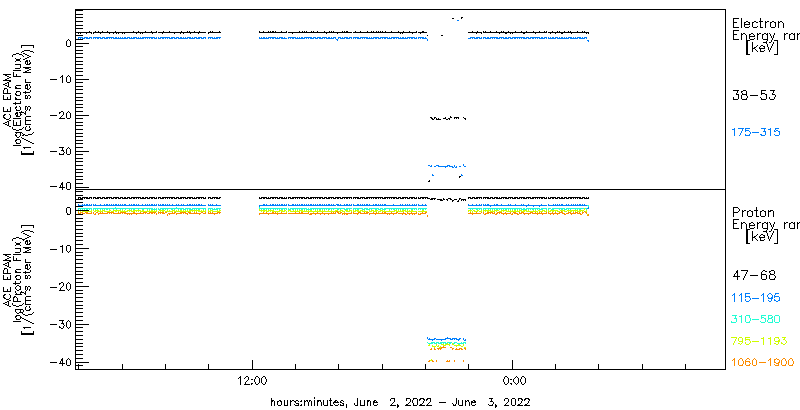Select the 47-68 proton energy label
This screenshot has width=800, height=410.
[754, 276]
